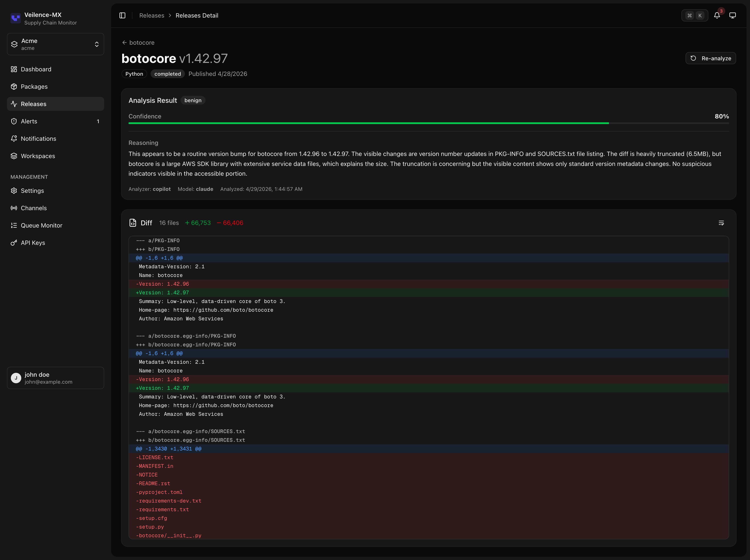Image resolution: width=750 pixels, height=560 pixels.
Task: Open the notifications bell icon
Action: pos(717,15)
